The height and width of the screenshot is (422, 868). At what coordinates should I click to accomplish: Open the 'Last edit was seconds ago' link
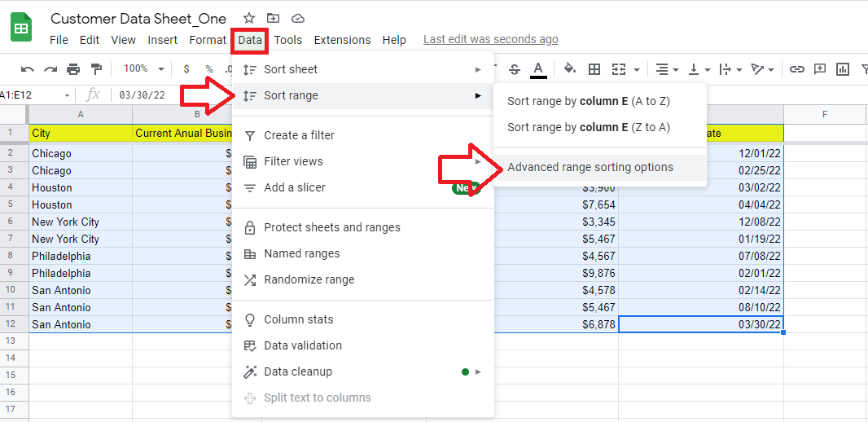(x=490, y=39)
